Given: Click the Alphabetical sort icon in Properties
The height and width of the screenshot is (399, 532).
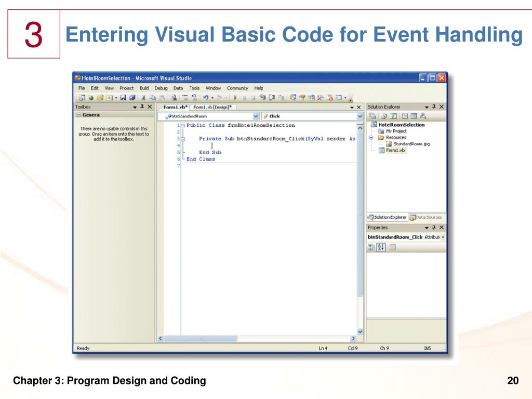Looking at the screenshot, I should tap(381, 247).
